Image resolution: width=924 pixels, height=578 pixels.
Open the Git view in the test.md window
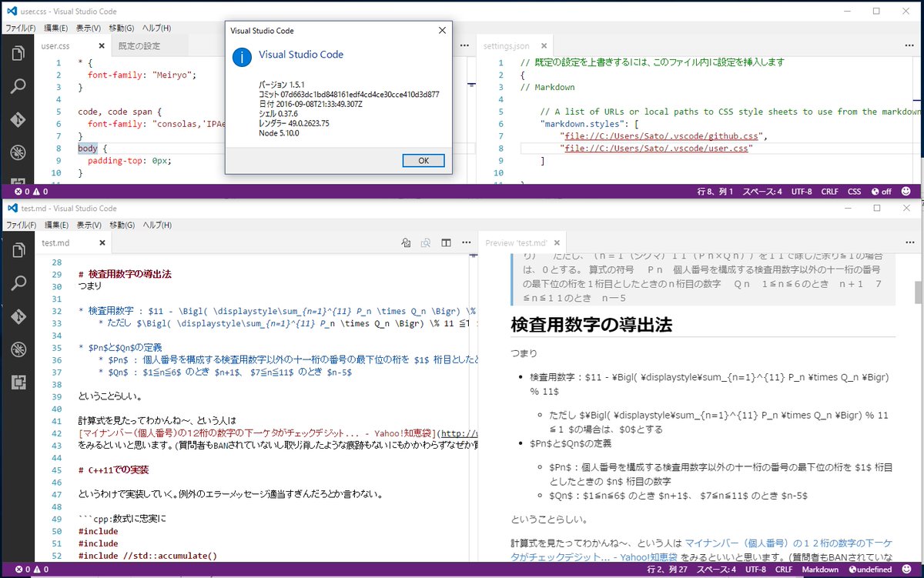click(17, 317)
